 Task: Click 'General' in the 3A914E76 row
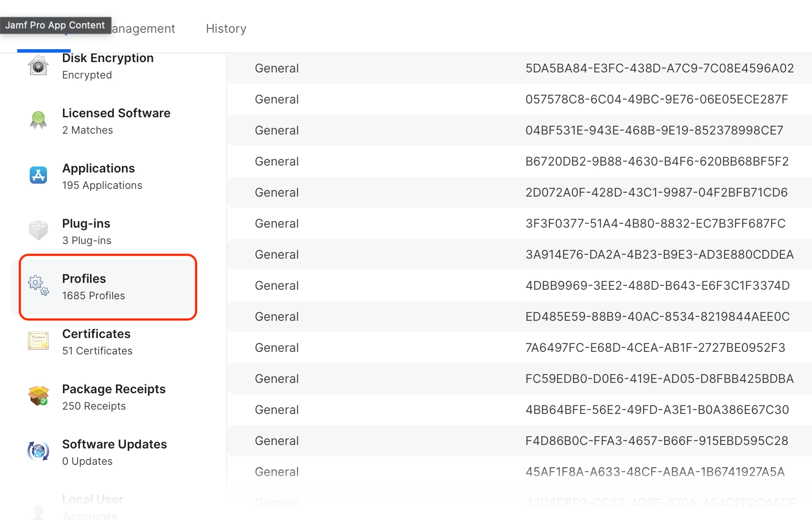(277, 254)
